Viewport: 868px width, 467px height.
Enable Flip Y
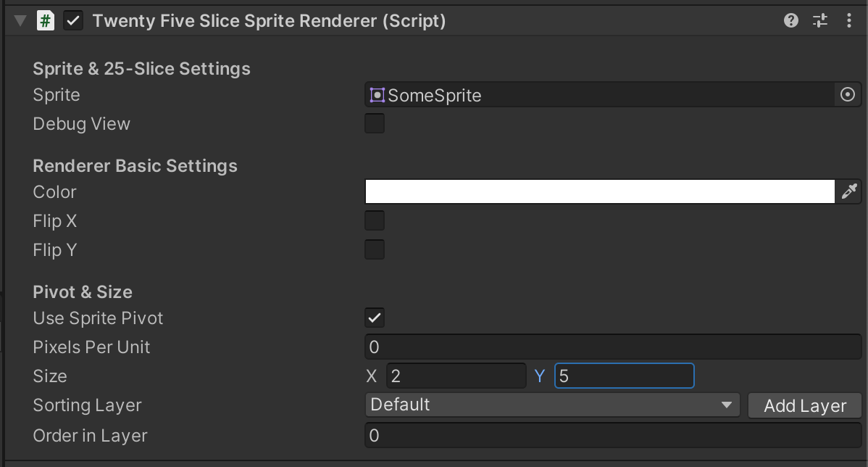coord(375,249)
